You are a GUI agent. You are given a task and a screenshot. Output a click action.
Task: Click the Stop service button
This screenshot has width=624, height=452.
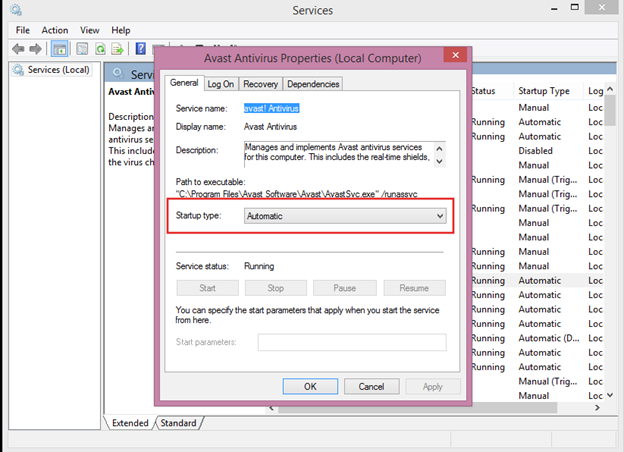(276, 288)
